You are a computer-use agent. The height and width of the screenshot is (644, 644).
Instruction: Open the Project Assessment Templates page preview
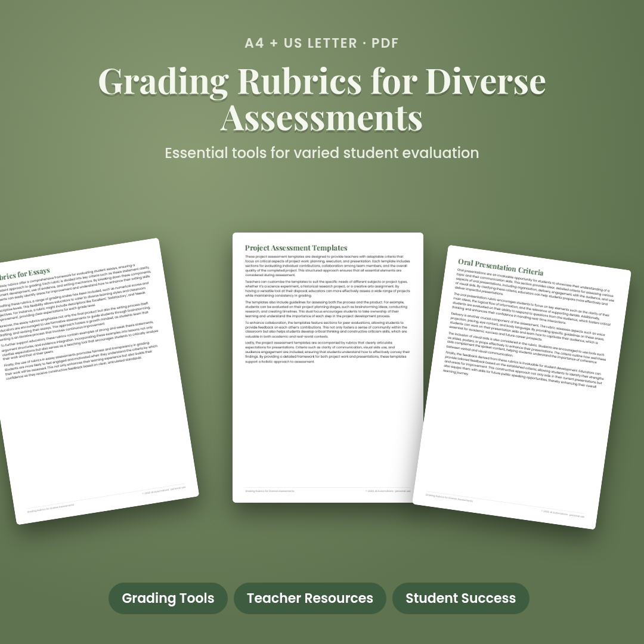coord(328,367)
